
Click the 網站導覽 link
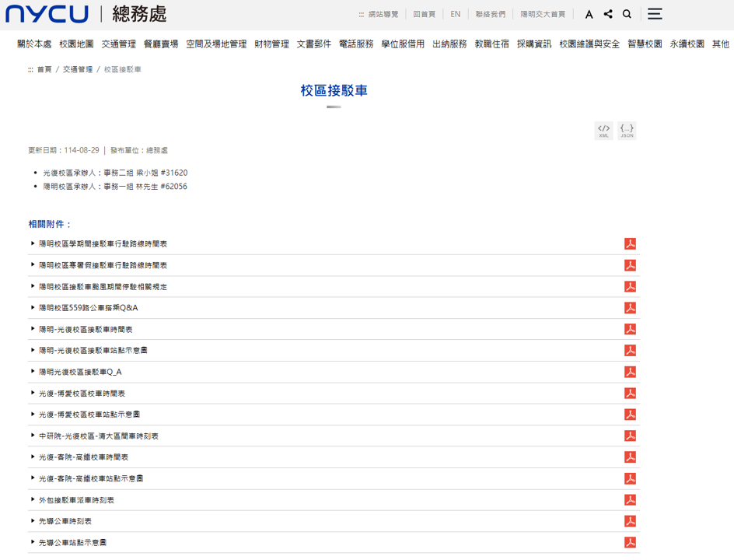tap(383, 14)
